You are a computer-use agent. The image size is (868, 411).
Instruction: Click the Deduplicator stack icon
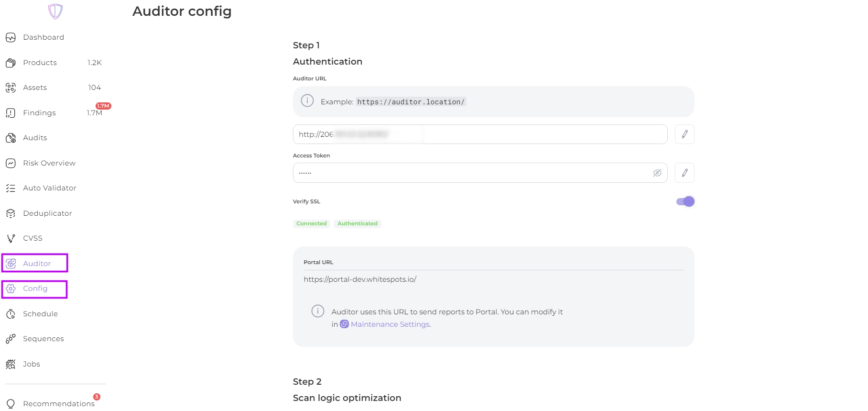click(x=11, y=213)
